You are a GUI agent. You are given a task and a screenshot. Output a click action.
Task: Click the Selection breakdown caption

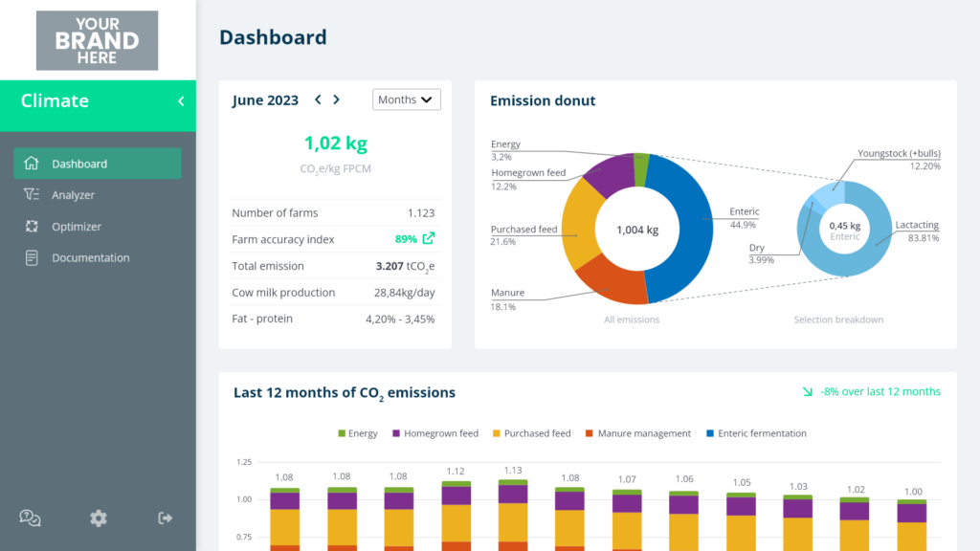tap(838, 320)
